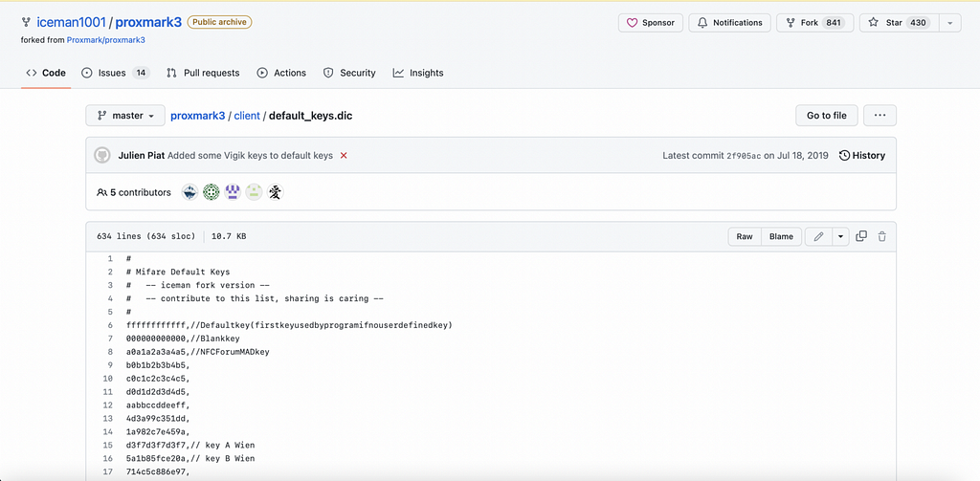The width and height of the screenshot is (980, 481).
Task: Open the purple third contributor avatar
Action: (x=233, y=192)
